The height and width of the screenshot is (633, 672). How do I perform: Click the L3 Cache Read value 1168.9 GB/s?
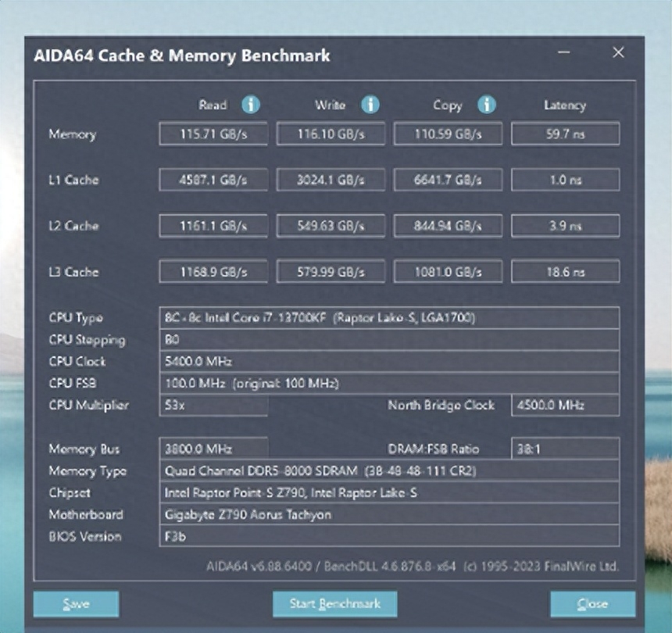[x=213, y=272]
